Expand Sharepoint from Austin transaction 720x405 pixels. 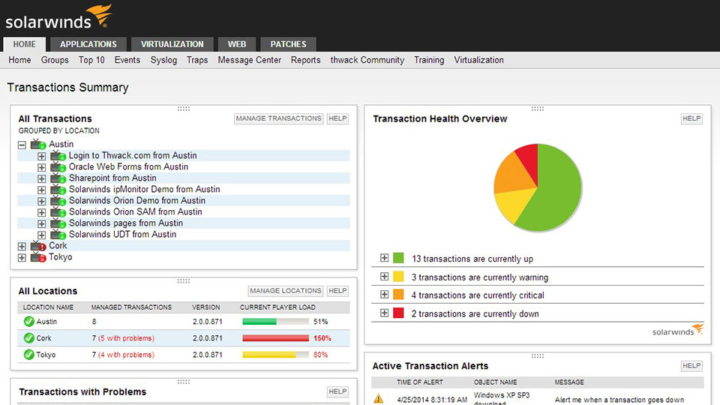pos(41,179)
